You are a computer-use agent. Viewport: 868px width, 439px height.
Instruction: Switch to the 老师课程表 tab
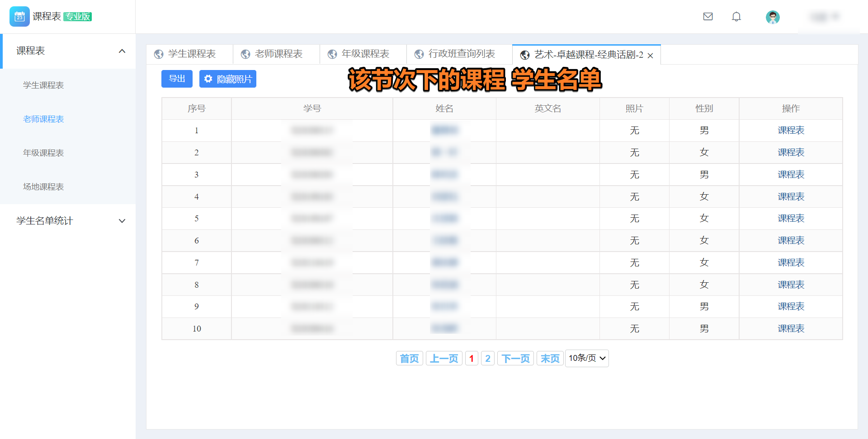tap(278, 54)
